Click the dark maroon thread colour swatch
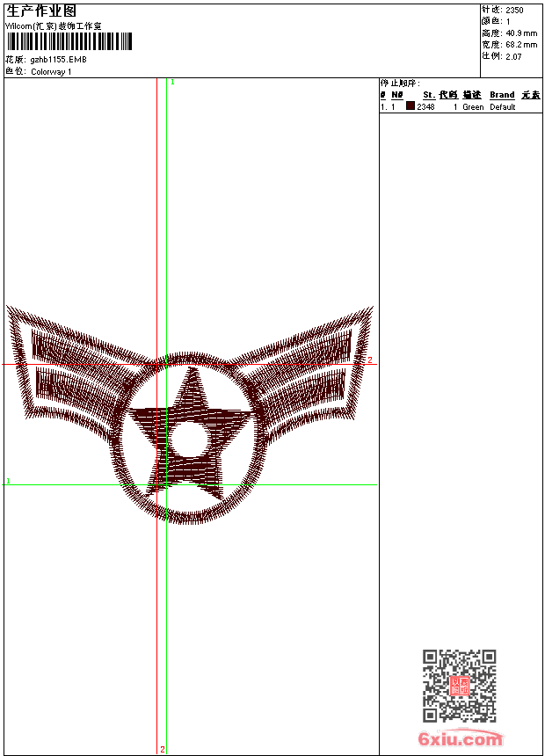 pos(411,106)
